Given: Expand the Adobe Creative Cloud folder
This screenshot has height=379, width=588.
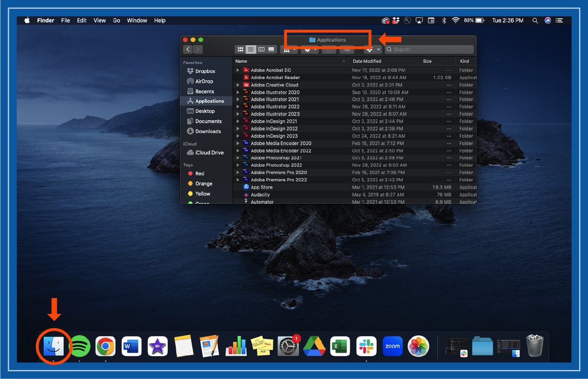Looking at the screenshot, I should pyautogui.click(x=238, y=85).
